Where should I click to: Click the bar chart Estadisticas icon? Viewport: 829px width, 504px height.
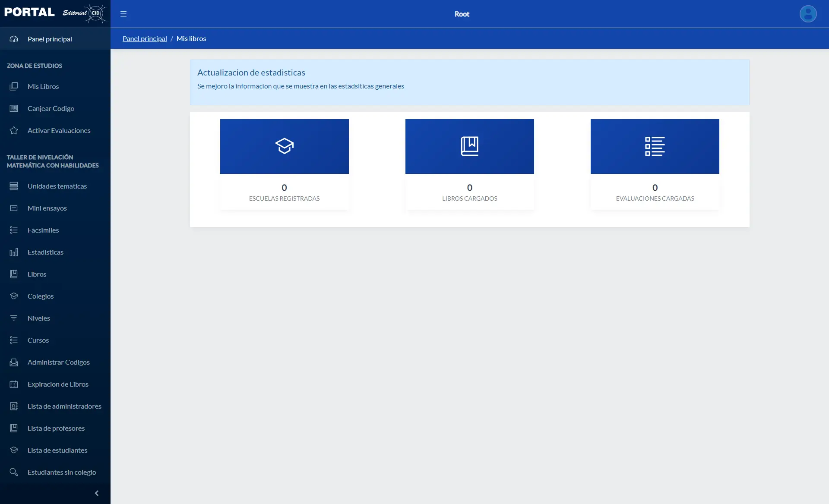point(14,252)
